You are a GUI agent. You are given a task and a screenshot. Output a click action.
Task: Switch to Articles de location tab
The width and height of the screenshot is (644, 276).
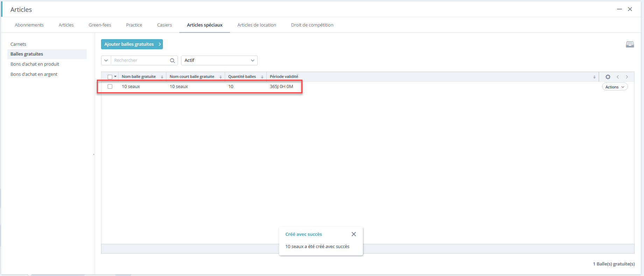257,25
